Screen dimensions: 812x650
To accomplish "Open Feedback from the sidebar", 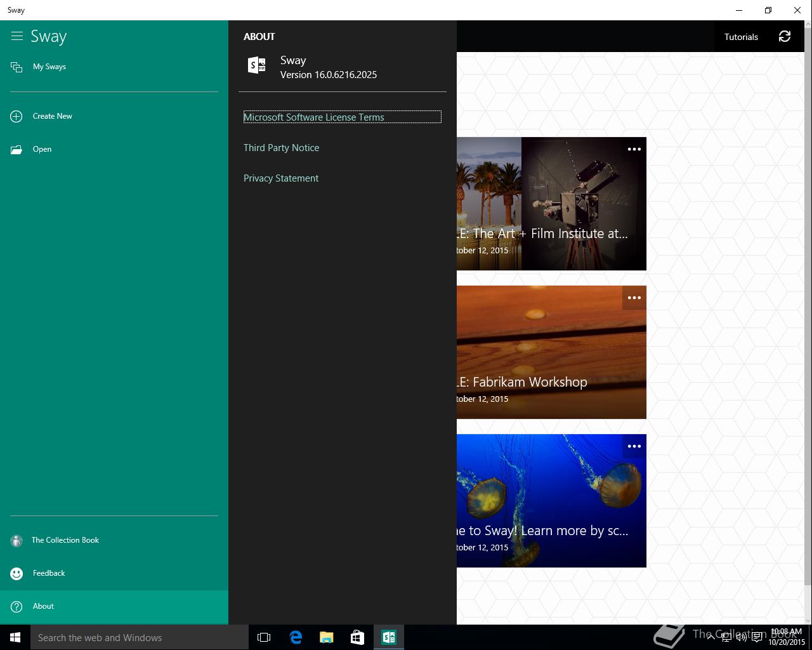I will pos(114,573).
